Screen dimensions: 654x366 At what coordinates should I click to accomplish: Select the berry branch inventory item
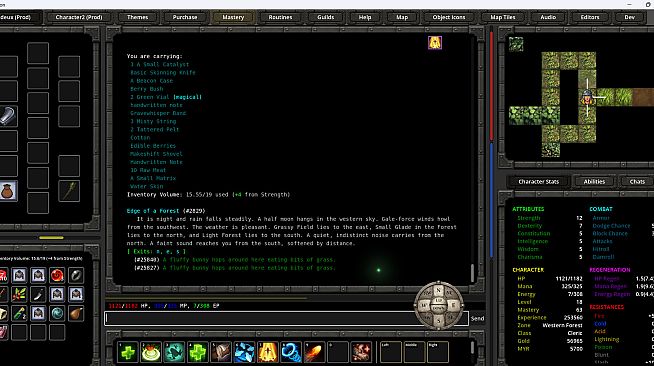(x=19, y=294)
